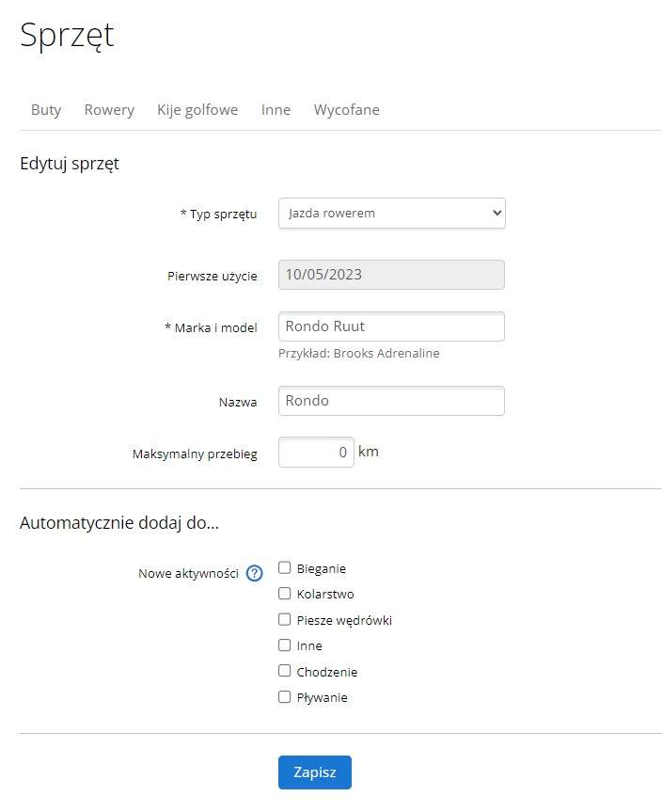The height and width of the screenshot is (812, 662).
Task: Click the Maksymalny przebieg km field
Action: pyautogui.click(x=316, y=452)
